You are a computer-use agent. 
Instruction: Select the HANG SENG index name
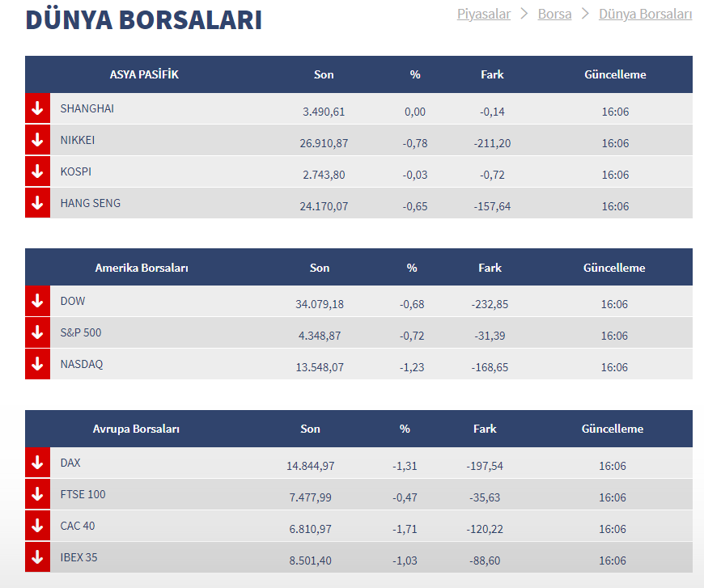pos(91,203)
